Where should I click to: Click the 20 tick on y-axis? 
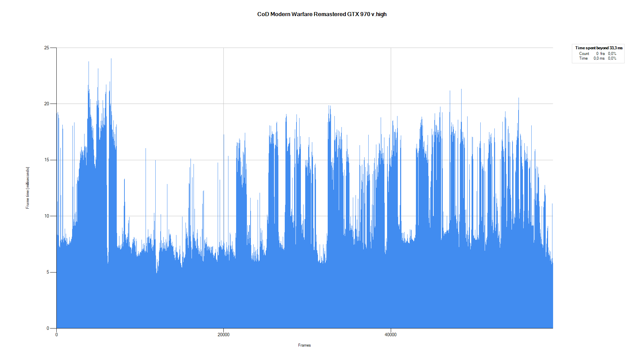point(47,104)
